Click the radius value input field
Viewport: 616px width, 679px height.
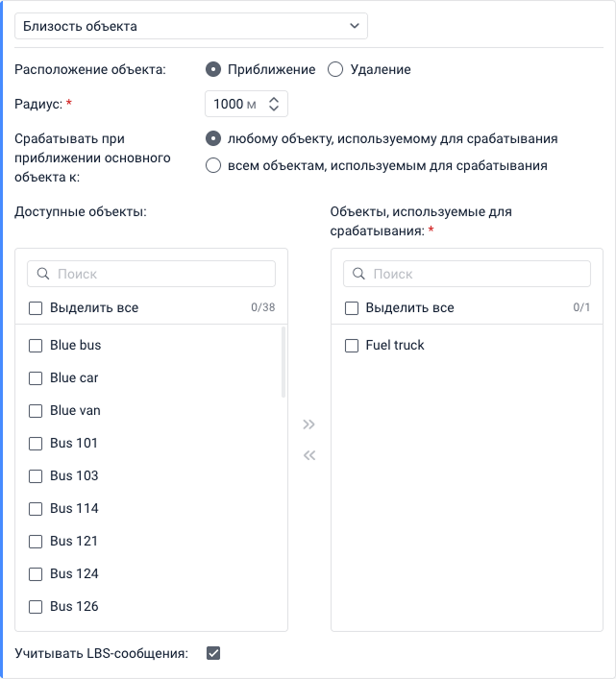click(x=233, y=104)
